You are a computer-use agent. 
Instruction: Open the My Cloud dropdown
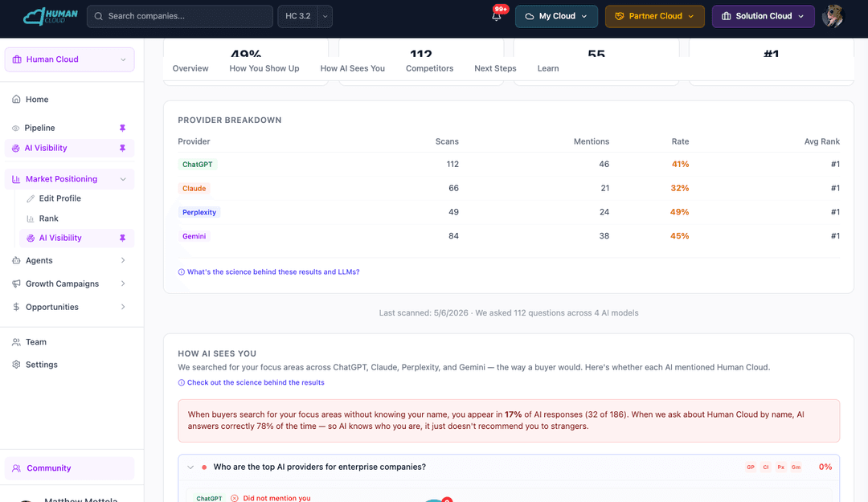[x=556, y=16]
